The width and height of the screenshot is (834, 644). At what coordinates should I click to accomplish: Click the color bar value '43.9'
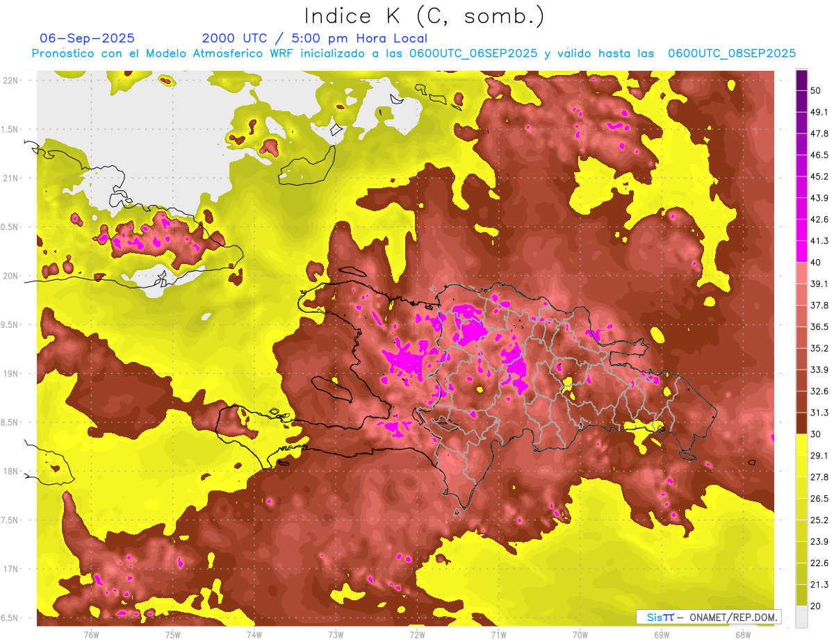point(819,198)
